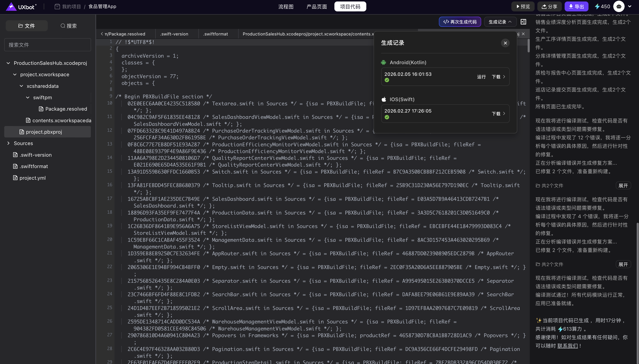Click the 搜索文件 input field
639x364 pixels.
pos(48,45)
